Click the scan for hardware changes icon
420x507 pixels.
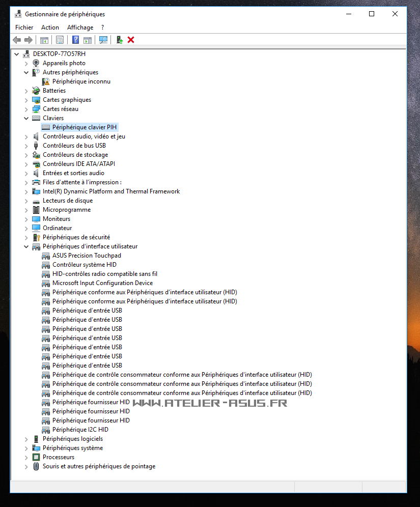click(x=103, y=40)
